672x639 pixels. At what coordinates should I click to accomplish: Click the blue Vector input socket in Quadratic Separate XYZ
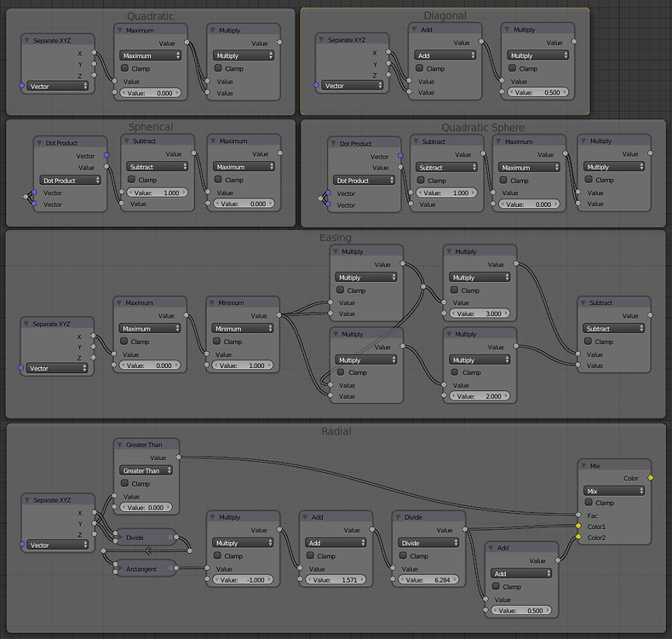click(22, 86)
